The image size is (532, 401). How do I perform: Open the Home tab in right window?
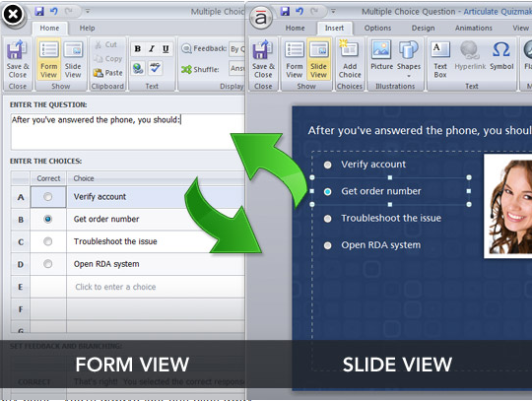pyautogui.click(x=295, y=29)
